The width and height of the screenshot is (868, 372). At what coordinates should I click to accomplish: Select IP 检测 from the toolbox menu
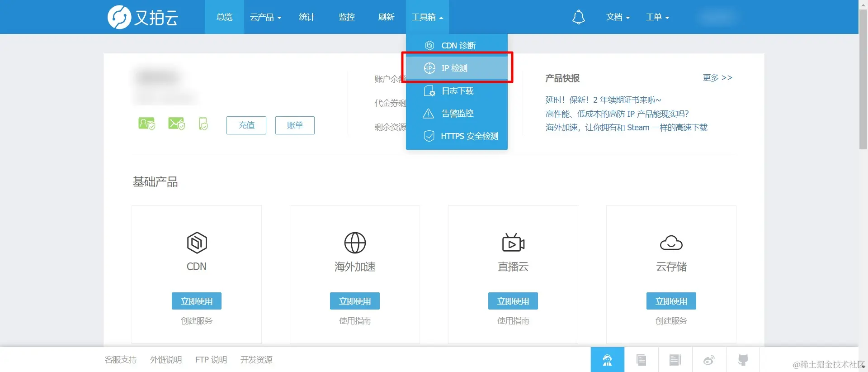457,68
